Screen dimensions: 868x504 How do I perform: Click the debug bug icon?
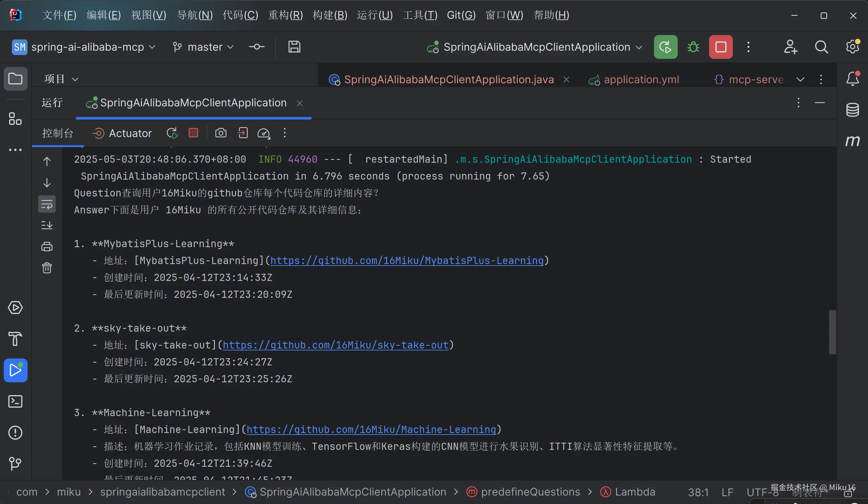[x=693, y=47]
